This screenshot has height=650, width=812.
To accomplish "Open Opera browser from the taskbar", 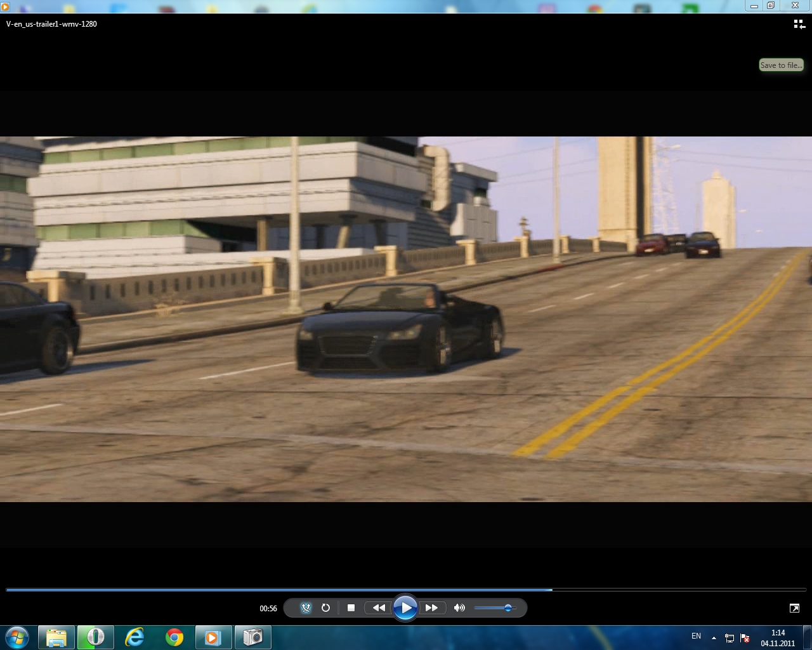I will click(96, 637).
